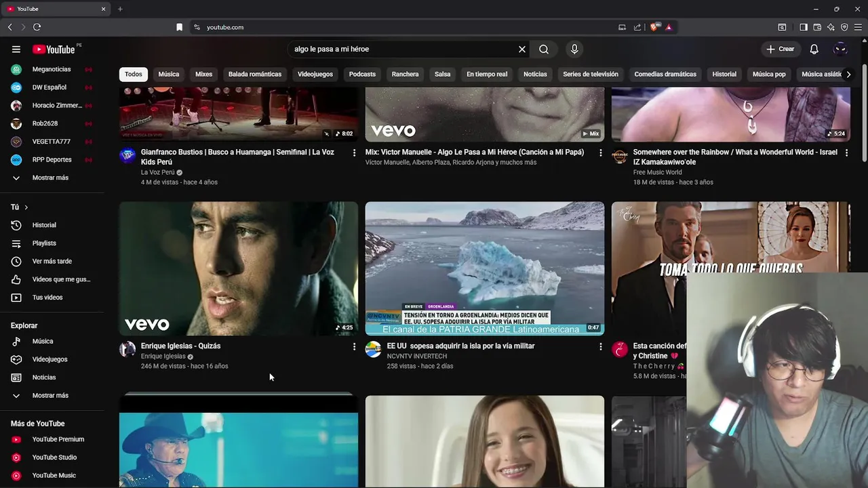Open the Meganoticias subscription channel

click(52, 69)
